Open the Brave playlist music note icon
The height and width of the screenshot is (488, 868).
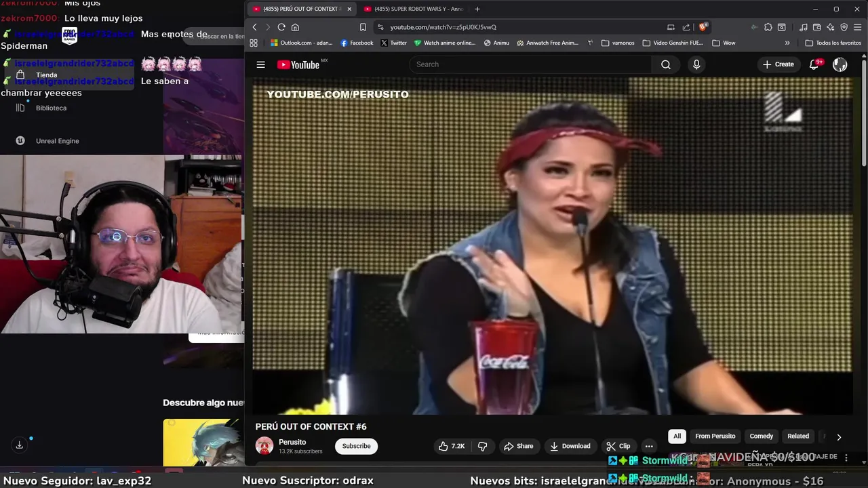click(804, 27)
